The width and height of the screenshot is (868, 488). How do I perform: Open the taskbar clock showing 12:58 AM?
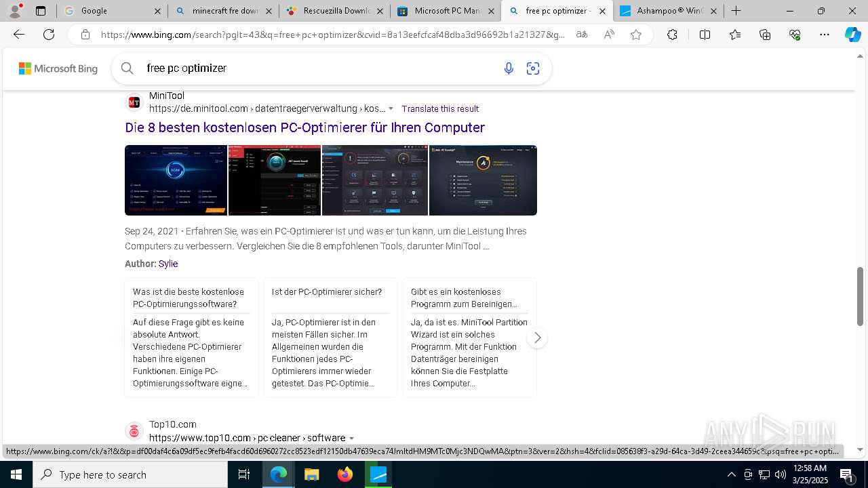(809, 474)
